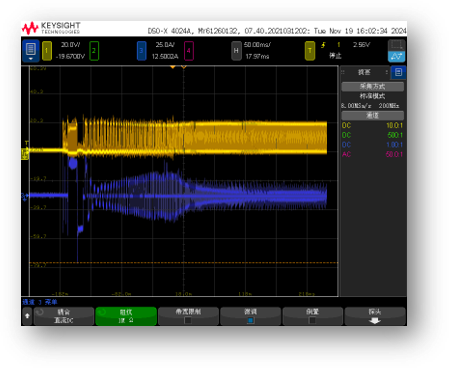
Task: Open the probe softkey submenu
Action: (375, 316)
